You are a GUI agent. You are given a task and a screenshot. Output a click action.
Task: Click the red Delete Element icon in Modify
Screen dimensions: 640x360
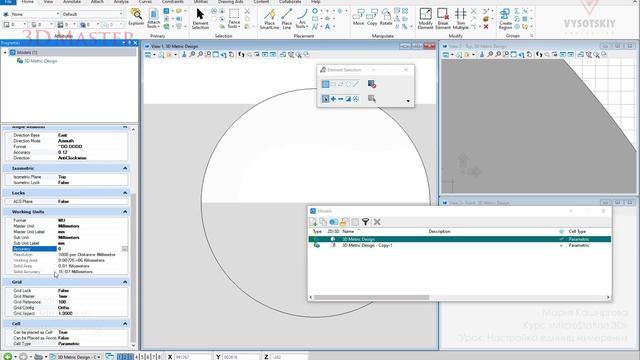(486, 27)
